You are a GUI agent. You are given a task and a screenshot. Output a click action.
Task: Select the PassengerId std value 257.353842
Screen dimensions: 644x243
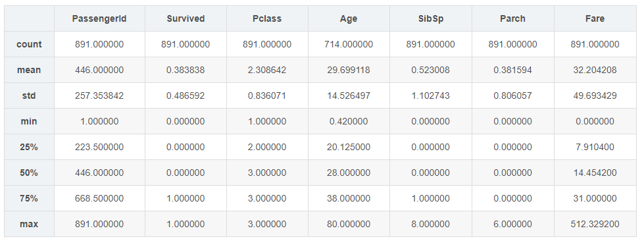[99, 95]
